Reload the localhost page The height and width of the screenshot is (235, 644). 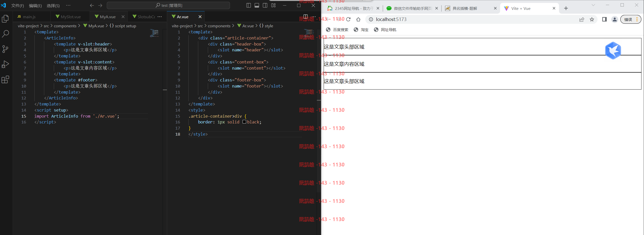click(x=348, y=19)
